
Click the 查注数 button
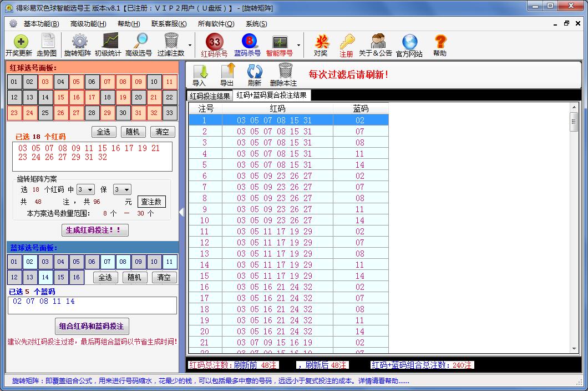pos(151,202)
